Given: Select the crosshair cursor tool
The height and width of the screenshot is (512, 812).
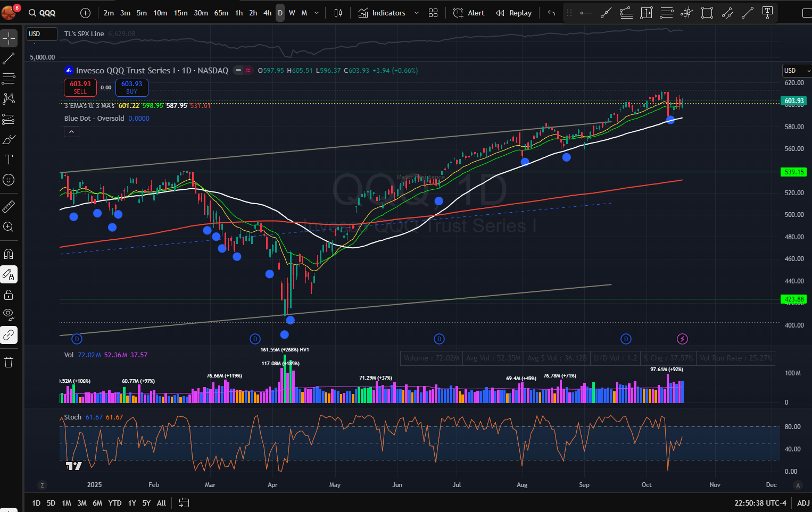Looking at the screenshot, I should tap(9, 38).
